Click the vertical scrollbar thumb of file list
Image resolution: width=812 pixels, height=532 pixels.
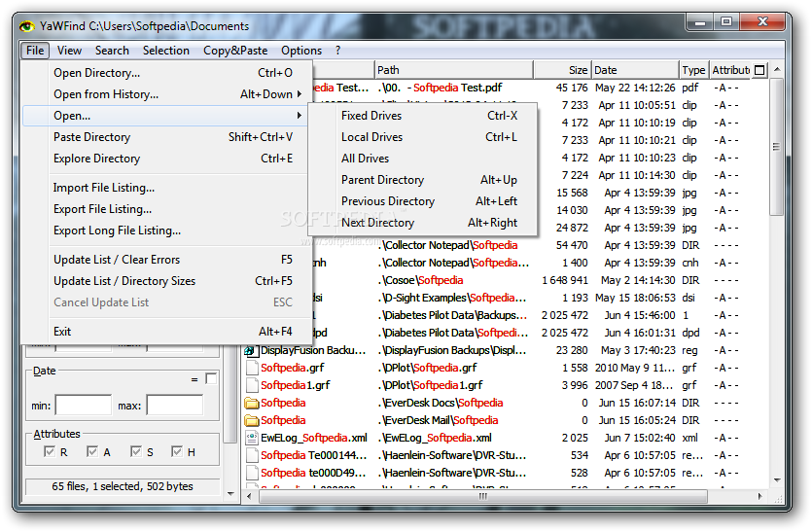(x=777, y=147)
